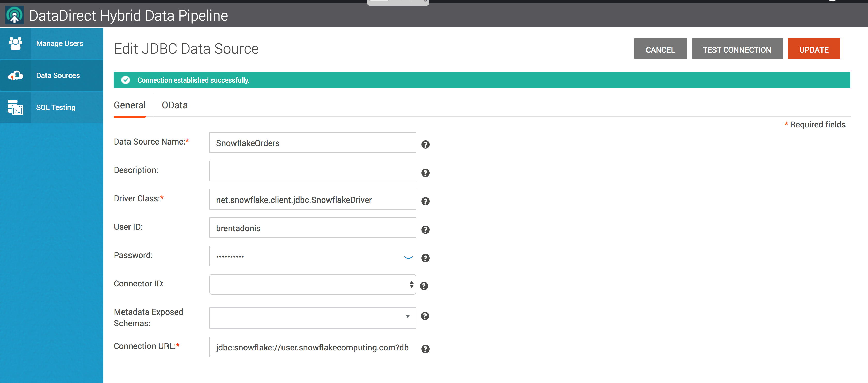The height and width of the screenshot is (383, 868).
Task: Open help for Driver Class field
Action: (x=425, y=201)
